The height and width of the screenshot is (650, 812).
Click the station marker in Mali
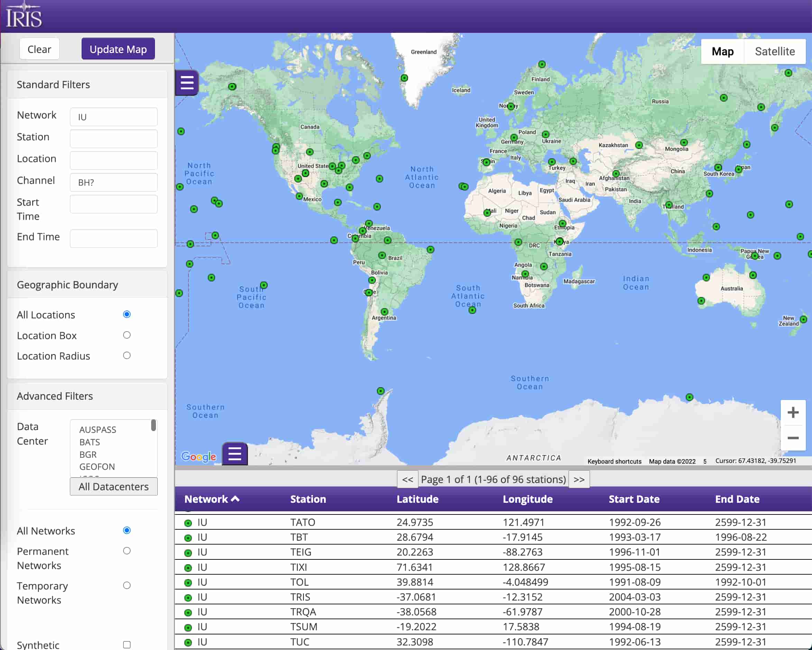tap(487, 213)
